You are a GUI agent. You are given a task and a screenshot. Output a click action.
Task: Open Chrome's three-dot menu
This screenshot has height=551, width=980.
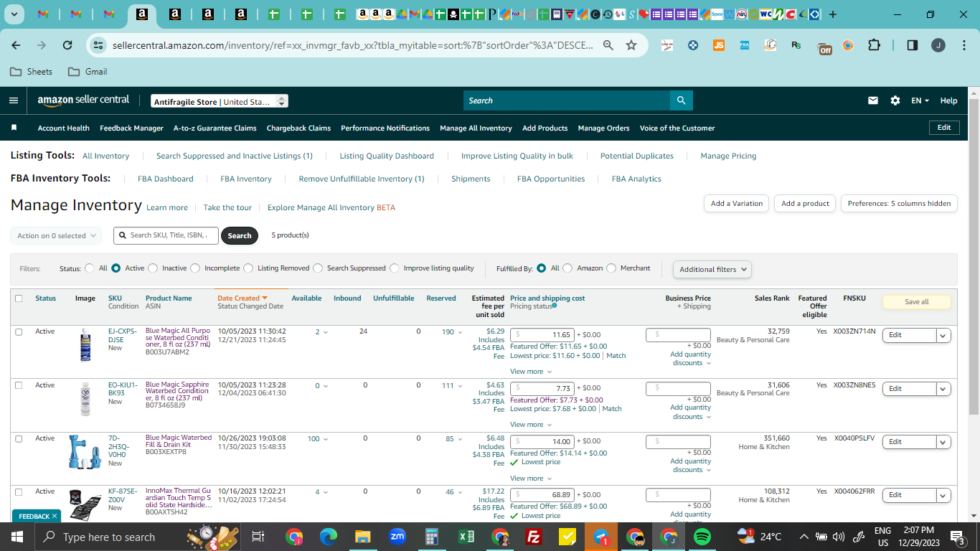[x=963, y=45]
